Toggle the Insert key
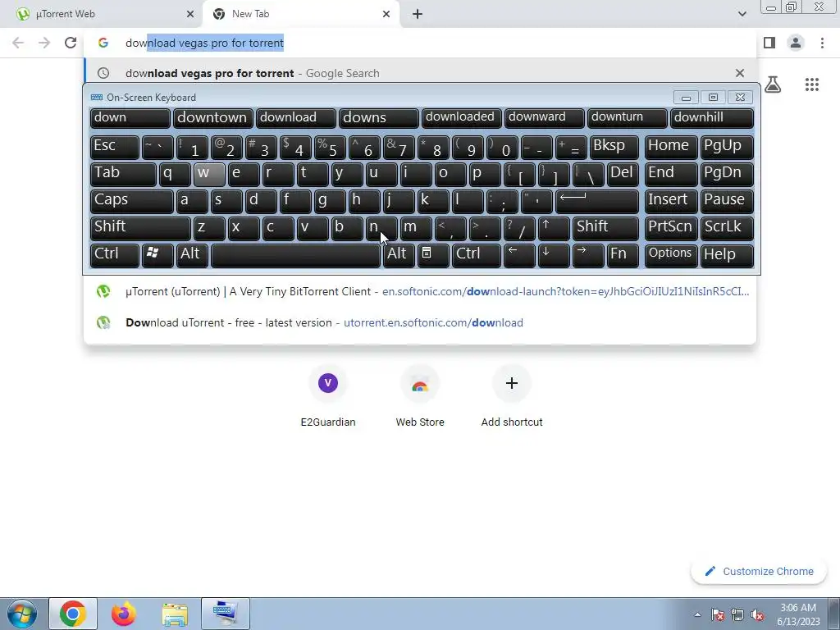Screen dimensions: 840x630 (x=671, y=202)
